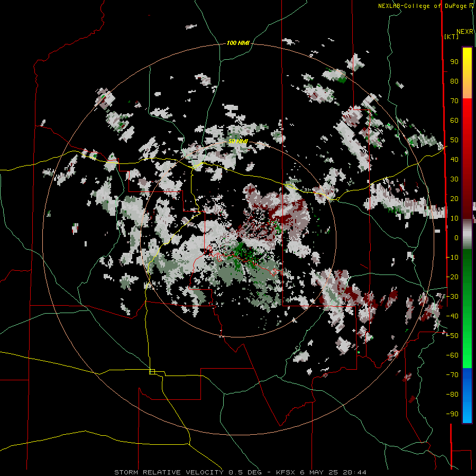The width and height of the screenshot is (476, 476).
Task: Click the positive 70 knot scale label
Action: click(454, 101)
